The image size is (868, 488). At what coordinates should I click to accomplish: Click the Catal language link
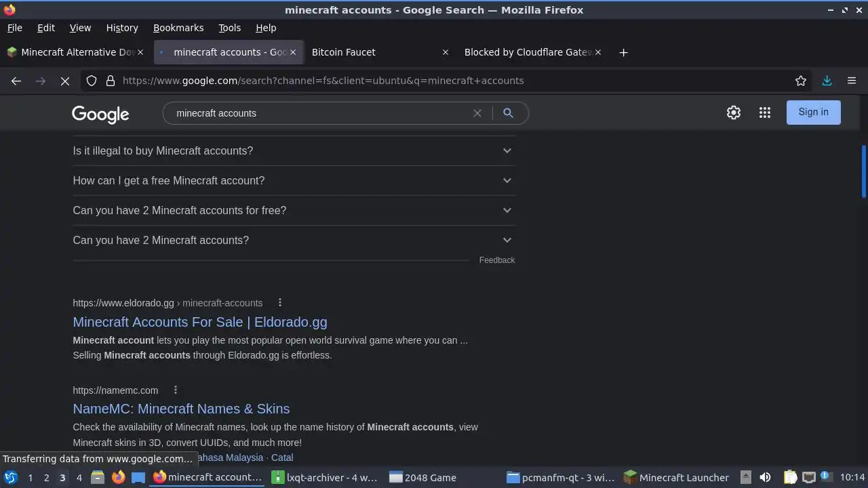click(282, 457)
